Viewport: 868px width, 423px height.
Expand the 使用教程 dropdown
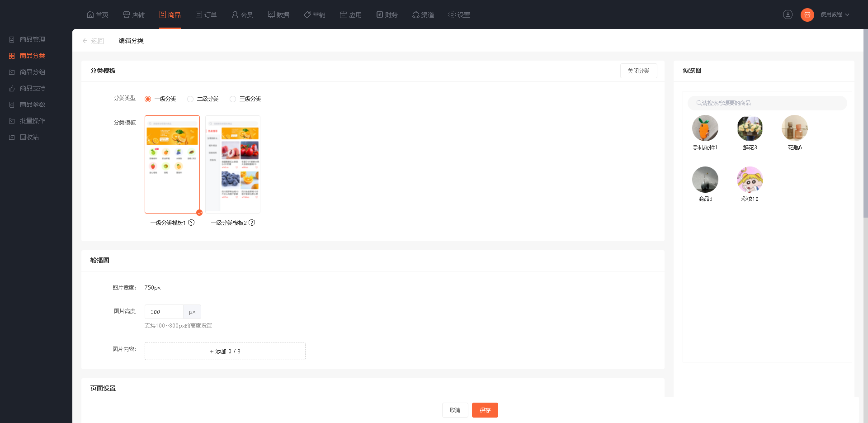tap(835, 14)
